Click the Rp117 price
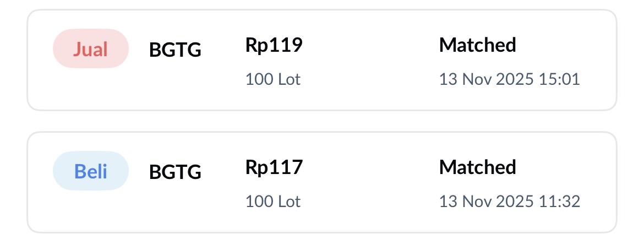This screenshot has width=644, height=239. tap(274, 167)
